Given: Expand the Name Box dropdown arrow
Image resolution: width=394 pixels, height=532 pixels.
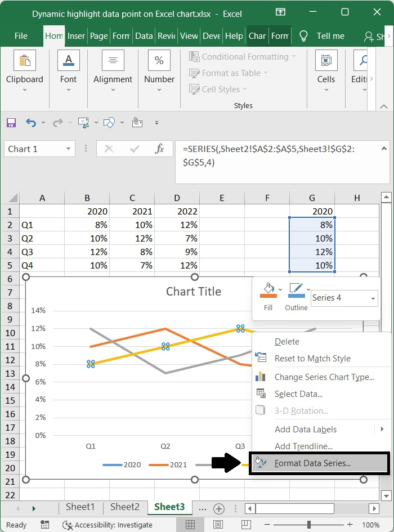Looking at the screenshot, I should pos(68,149).
